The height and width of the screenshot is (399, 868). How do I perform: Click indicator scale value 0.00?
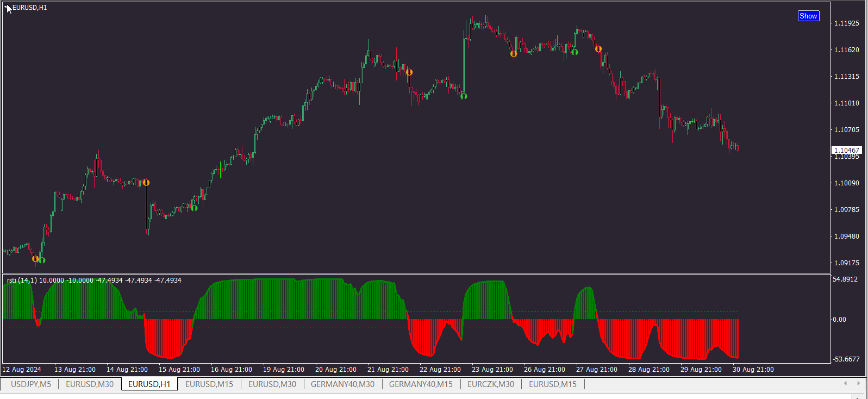click(839, 320)
